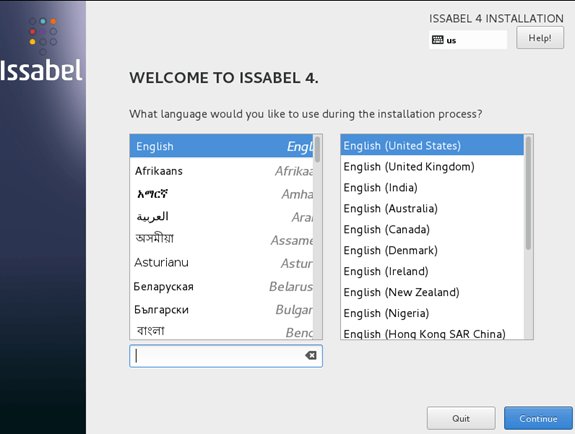575x434 pixels.
Task: Click the language list vertical scrollbar
Action: [x=318, y=237]
